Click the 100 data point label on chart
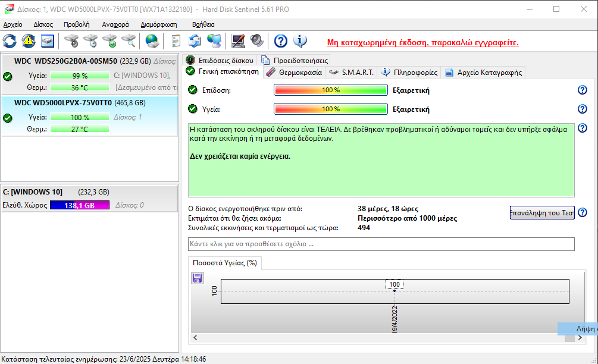The height and width of the screenshot is (364, 598). point(395,284)
